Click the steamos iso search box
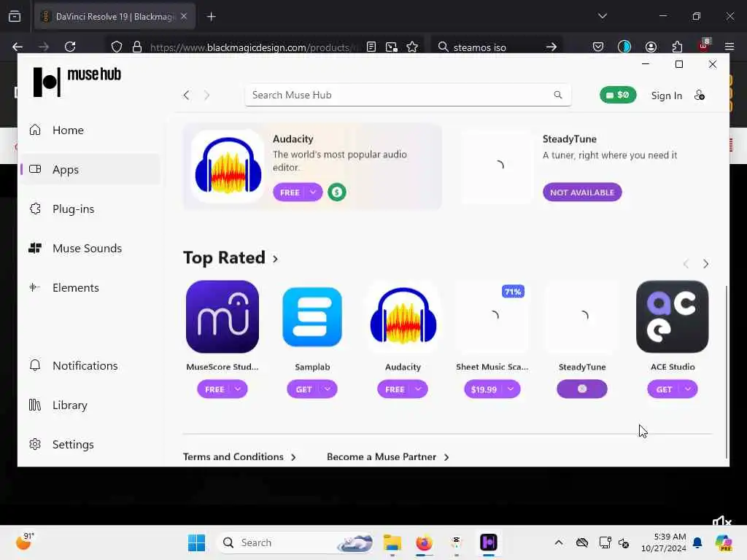 pyautogui.click(x=497, y=47)
